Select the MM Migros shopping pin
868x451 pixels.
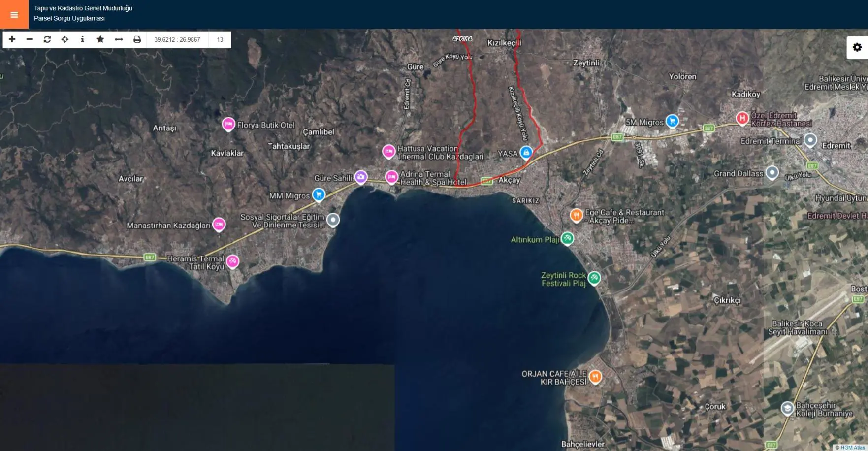point(319,195)
